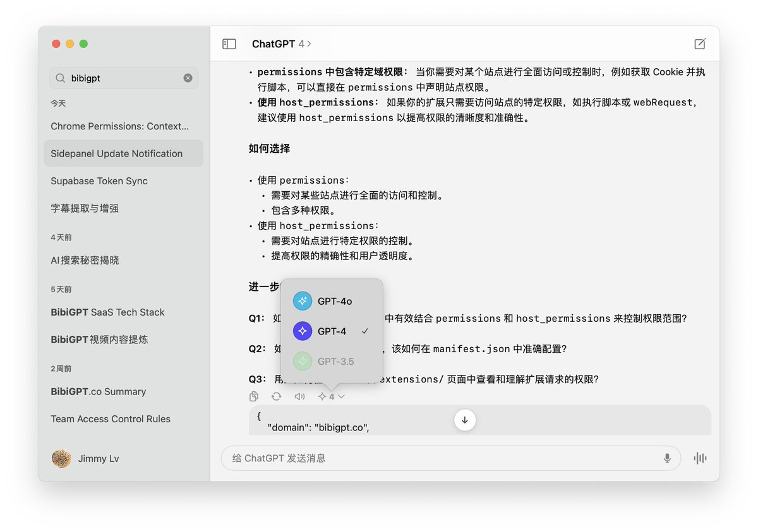Open Sidepanel Update Notification chat

[x=124, y=153]
